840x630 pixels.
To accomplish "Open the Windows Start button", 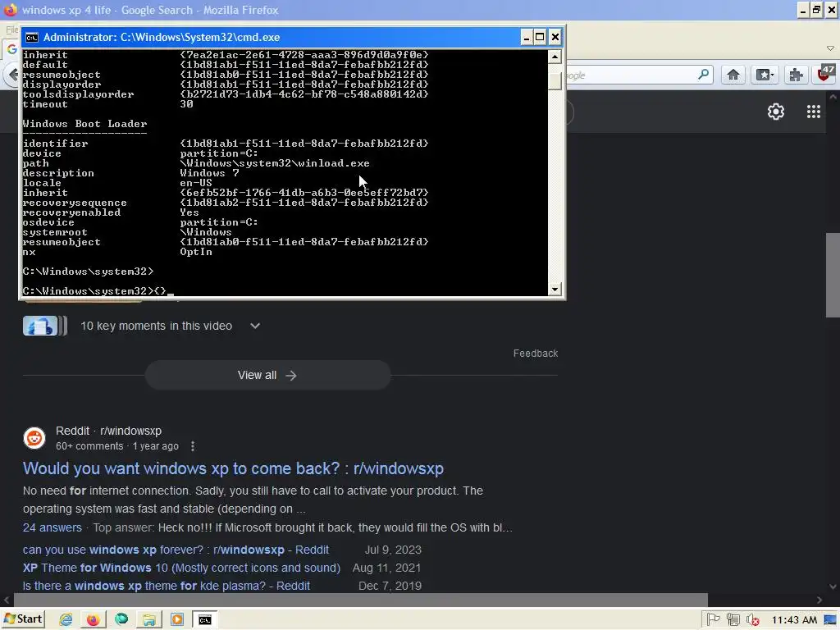I will coord(22,619).
